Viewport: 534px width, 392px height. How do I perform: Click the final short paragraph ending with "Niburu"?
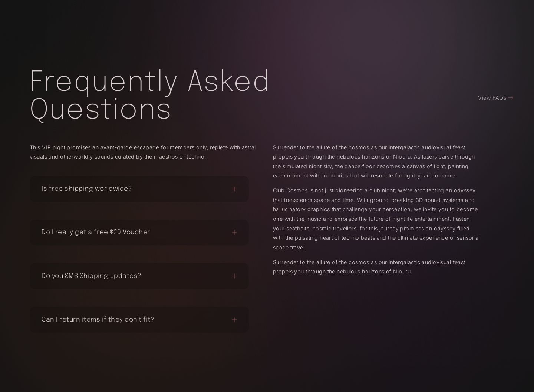(369, 267)
